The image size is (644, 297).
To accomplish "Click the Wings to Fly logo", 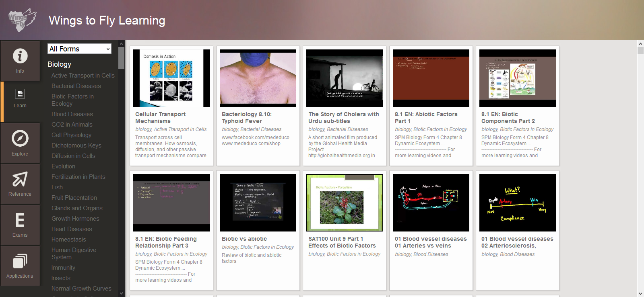I will [22, 20].
